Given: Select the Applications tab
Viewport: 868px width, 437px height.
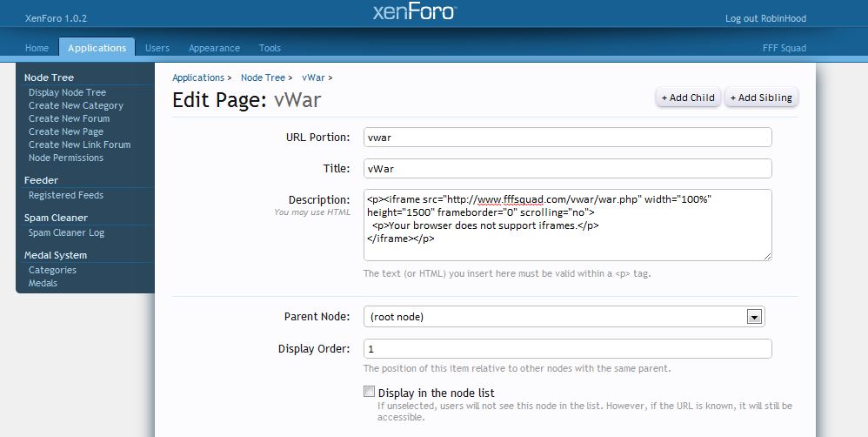Looking at the screenshot, I should click(x=97, y=48).
